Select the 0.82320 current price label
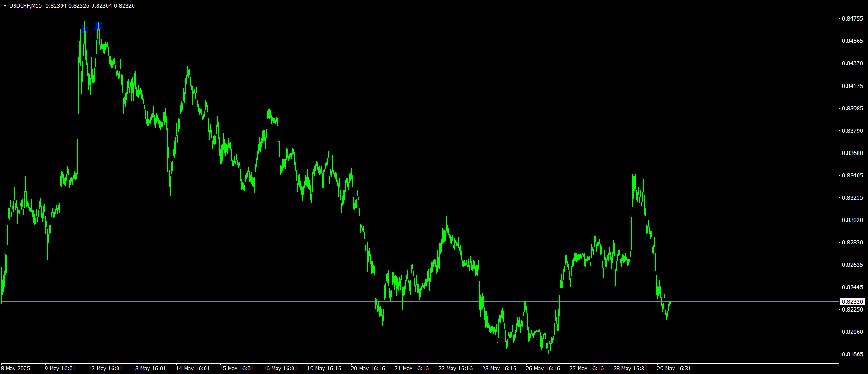868x374 pixels. (x=852, y=301)
